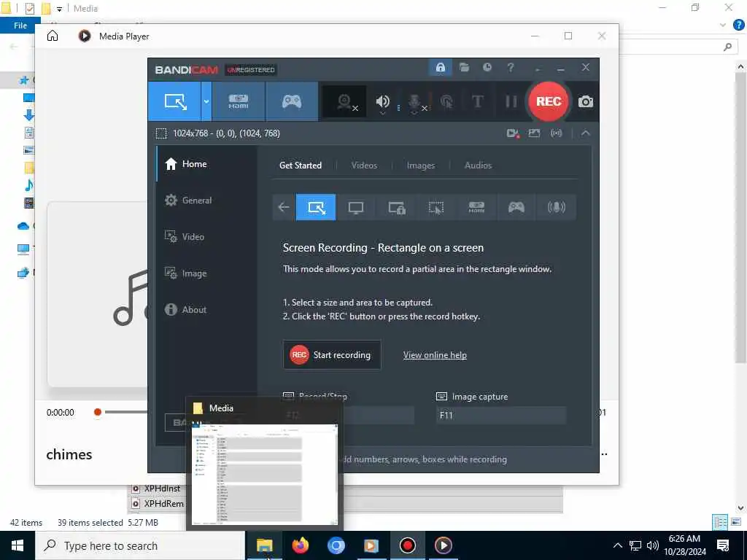Open the output folder icon in Bandicam
The image size is (747, 560).
point(464,67)
